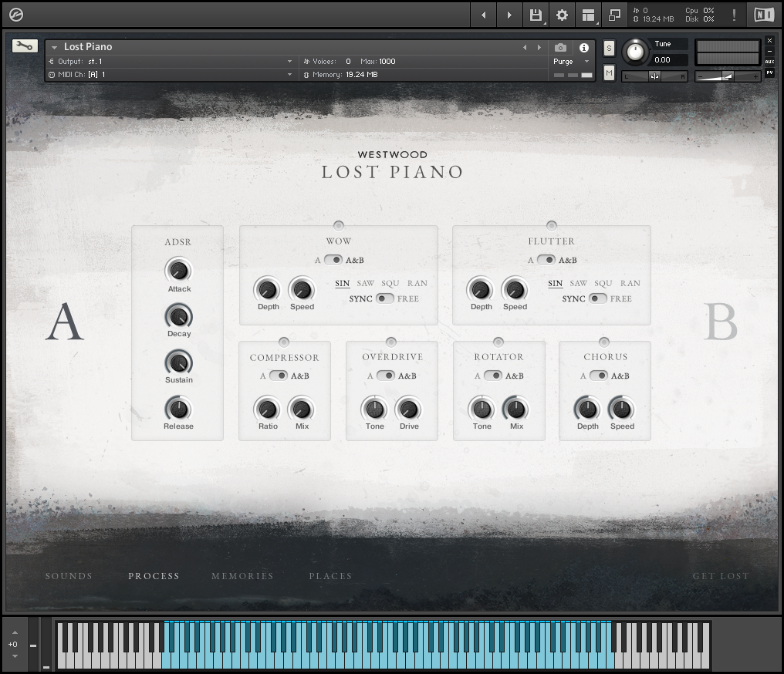Viewport: 784px width, 674px height.
Task: Toggle the CHORUS power button
Action: (604, 342)
